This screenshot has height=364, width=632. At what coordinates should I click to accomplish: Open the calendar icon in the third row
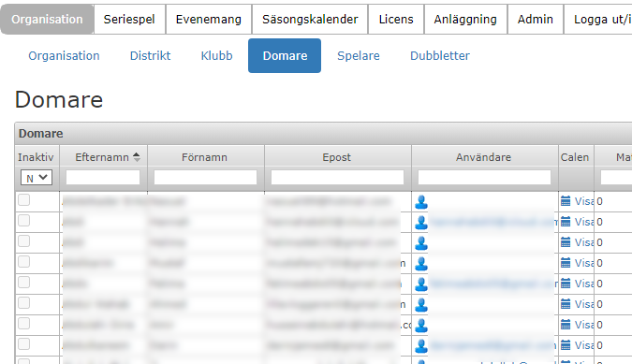[x=566, y=242]
